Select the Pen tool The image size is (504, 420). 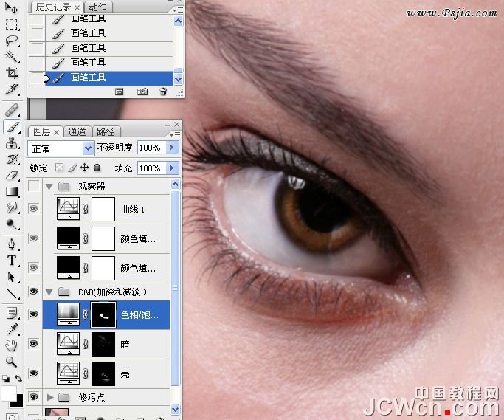point(12,244)
